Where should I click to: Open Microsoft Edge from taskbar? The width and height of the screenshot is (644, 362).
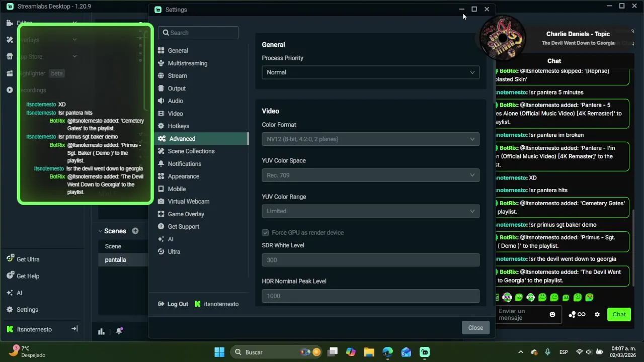[x=387, y=352]
